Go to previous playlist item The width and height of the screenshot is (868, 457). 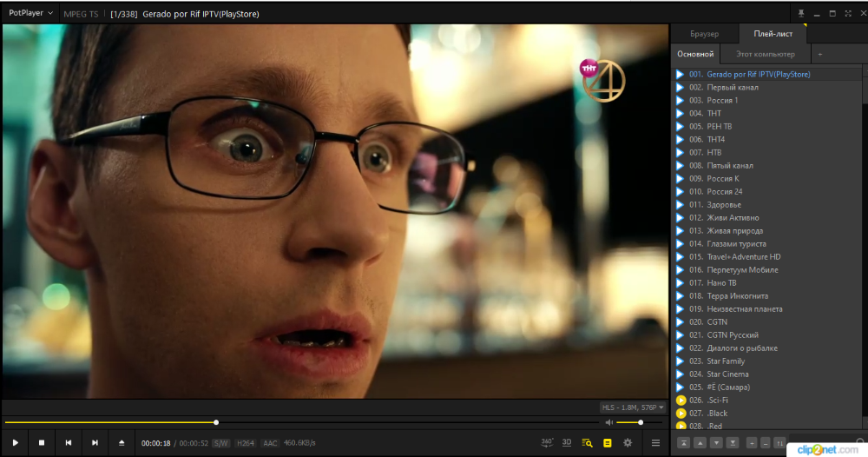coord(68,442)
